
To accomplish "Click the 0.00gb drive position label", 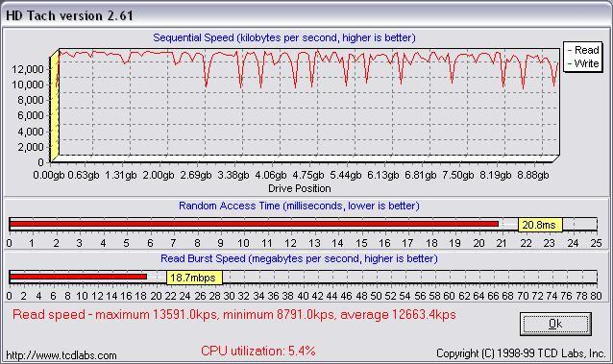I will 49,175.
